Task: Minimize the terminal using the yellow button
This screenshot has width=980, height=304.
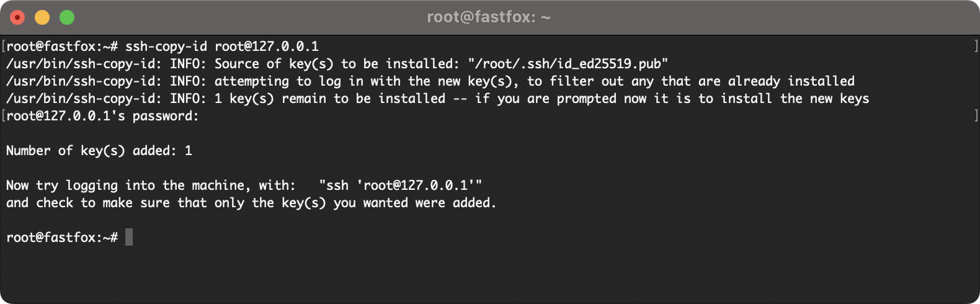Action: tap(42, 17)
